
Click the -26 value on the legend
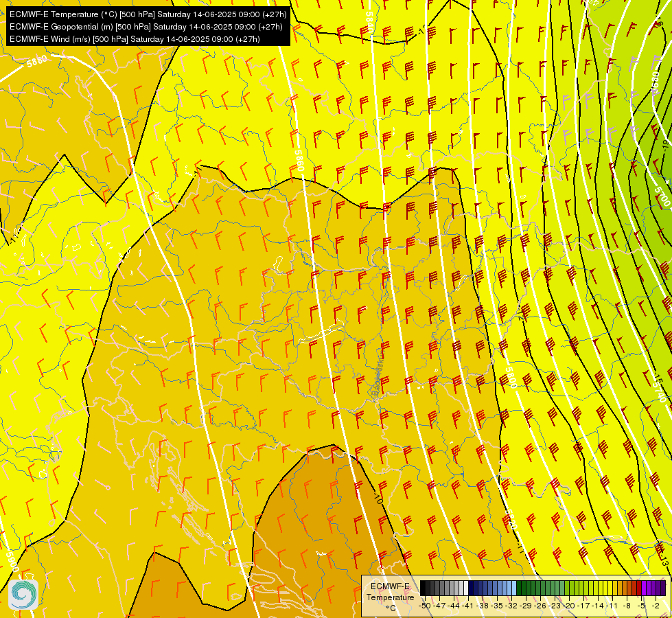pos(540,606)
